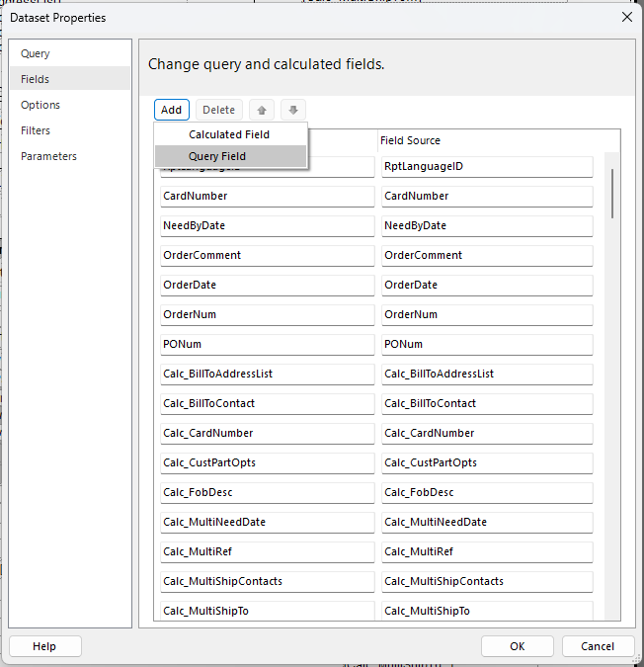Click the OrderDate field source box
Image resolution: width=644 pixels, height=667 pixels.
click(487, 285)
